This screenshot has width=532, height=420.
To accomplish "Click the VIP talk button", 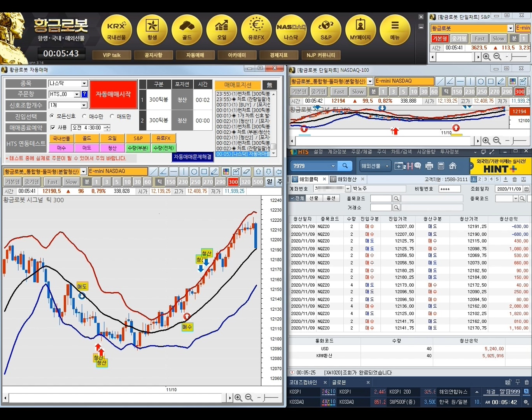I will (x=112, y=55).
